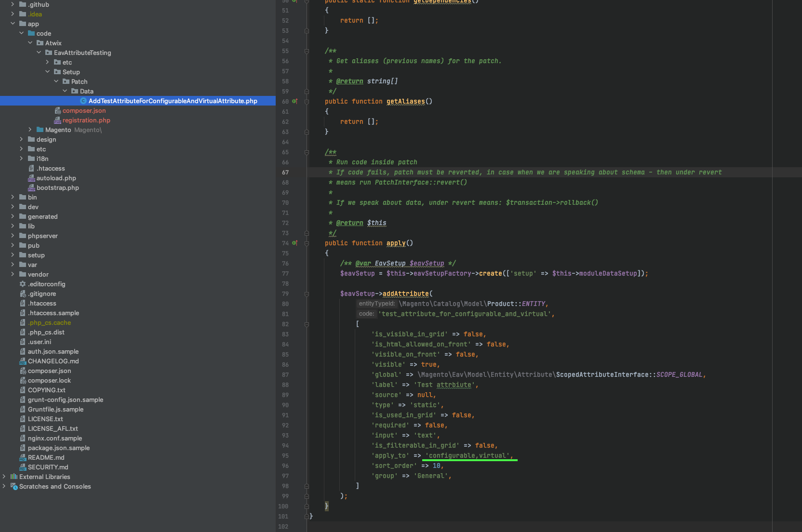Fold the apply function at line 74

[x=307, y=243]
